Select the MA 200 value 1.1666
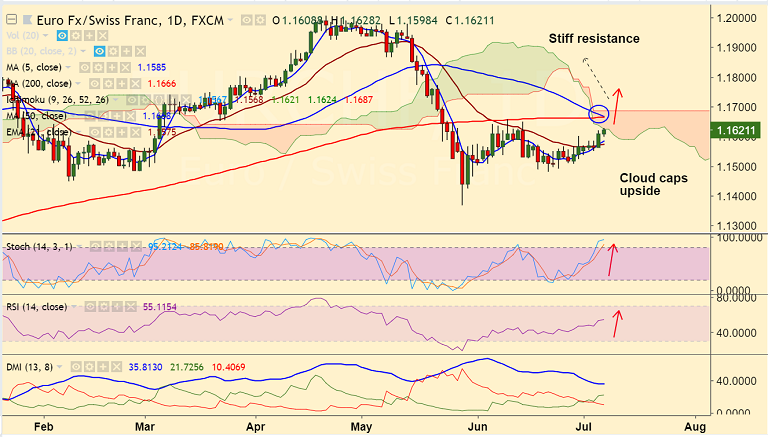768x437 pixels. [x=162, y=84]
